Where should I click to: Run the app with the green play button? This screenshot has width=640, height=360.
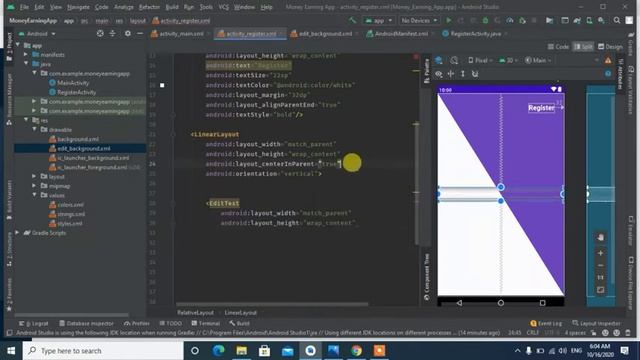click(x=449, y=20)
